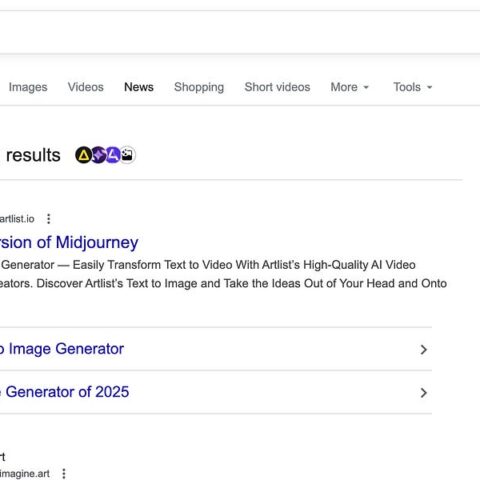Click the dark purple sparkle sponsor icon
This screenshot has height=480, width=480.
click(x=98, y=155)
